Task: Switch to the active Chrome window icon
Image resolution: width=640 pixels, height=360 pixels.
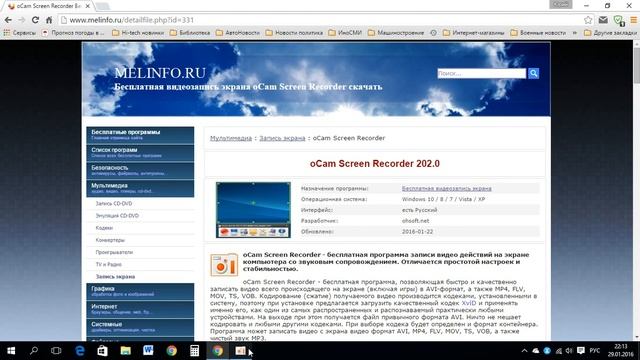Action: pos(218,351)
